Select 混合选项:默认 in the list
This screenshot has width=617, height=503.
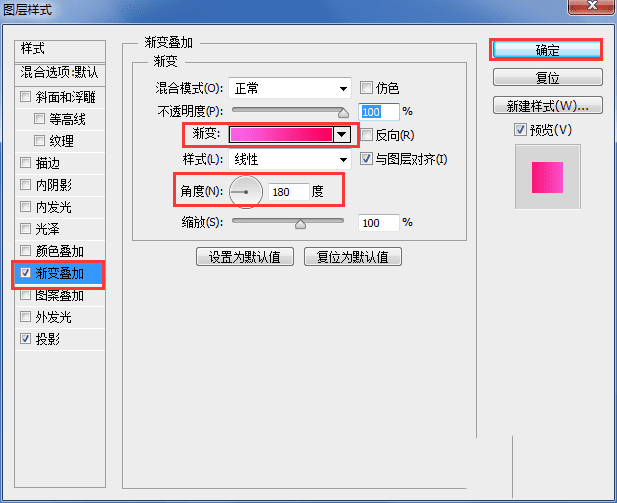pos(60,72)
